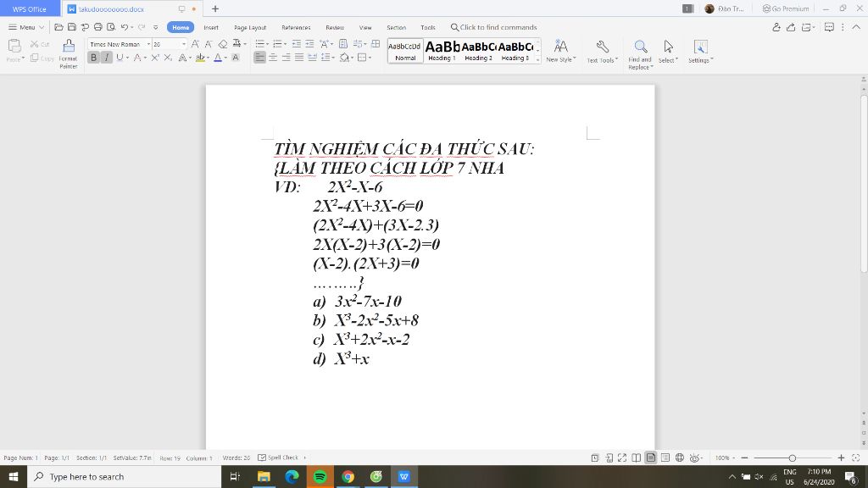Open the font size dropdown
The width and height of the screenshot is (868, 488).
point(184,44)
